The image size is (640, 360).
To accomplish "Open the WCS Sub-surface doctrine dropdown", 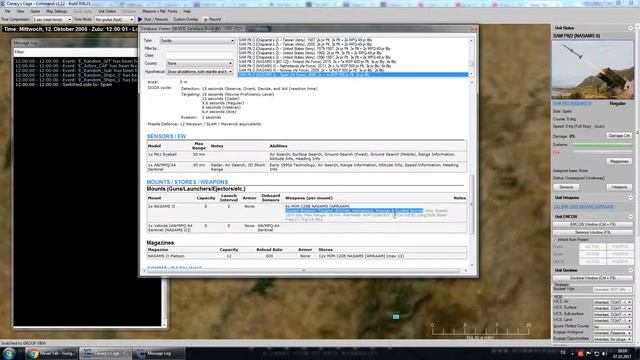I will pyautogui.click(x=612, y=314).
